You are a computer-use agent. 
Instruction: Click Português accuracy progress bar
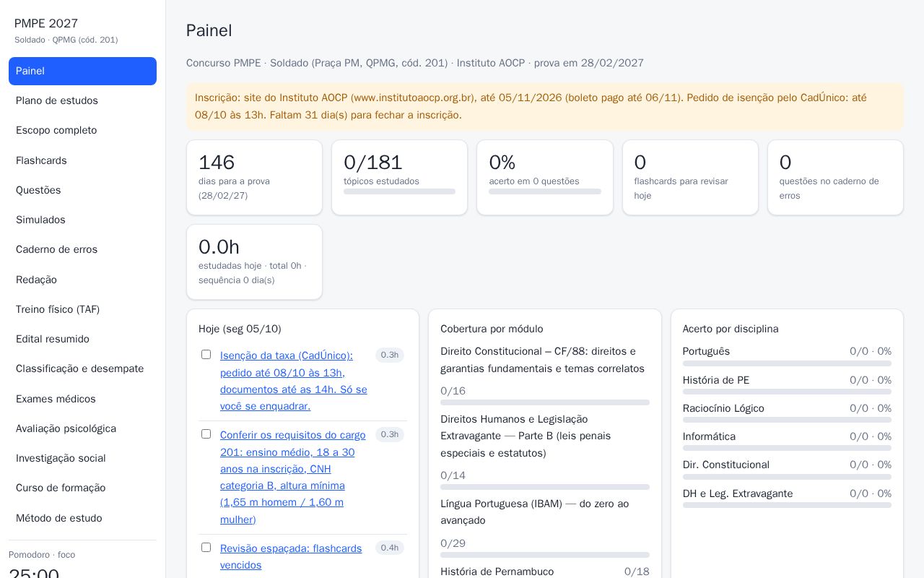(x=787, y=363)
